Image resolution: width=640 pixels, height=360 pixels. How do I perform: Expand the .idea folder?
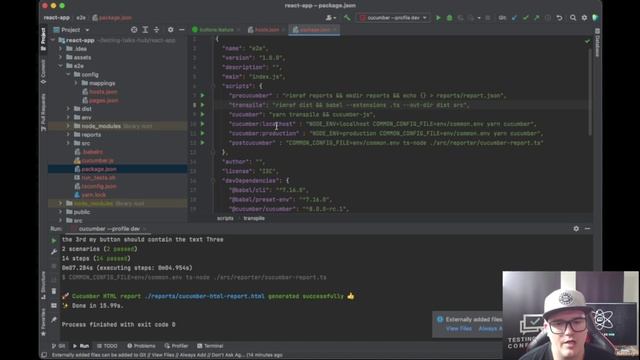[61, 49]
